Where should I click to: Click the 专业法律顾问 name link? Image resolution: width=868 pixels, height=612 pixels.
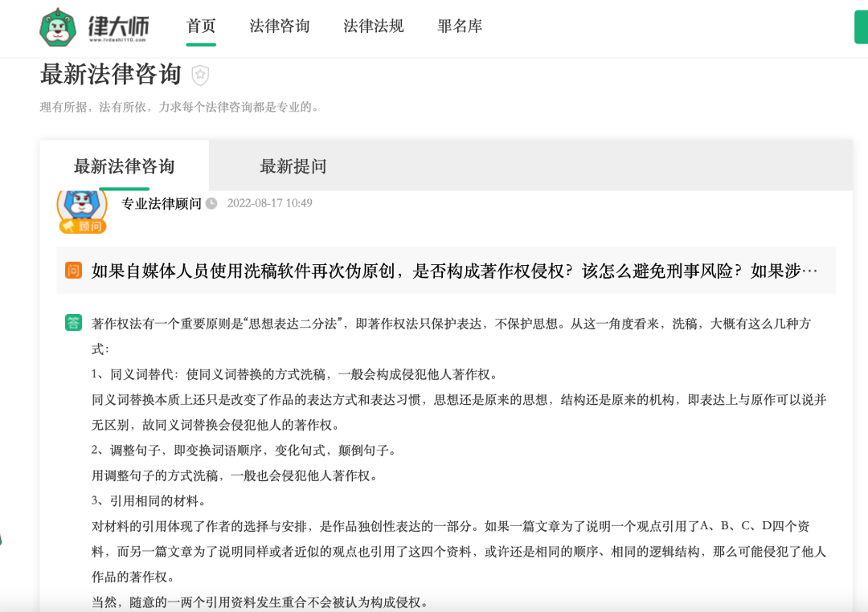[x=160, y=202]
